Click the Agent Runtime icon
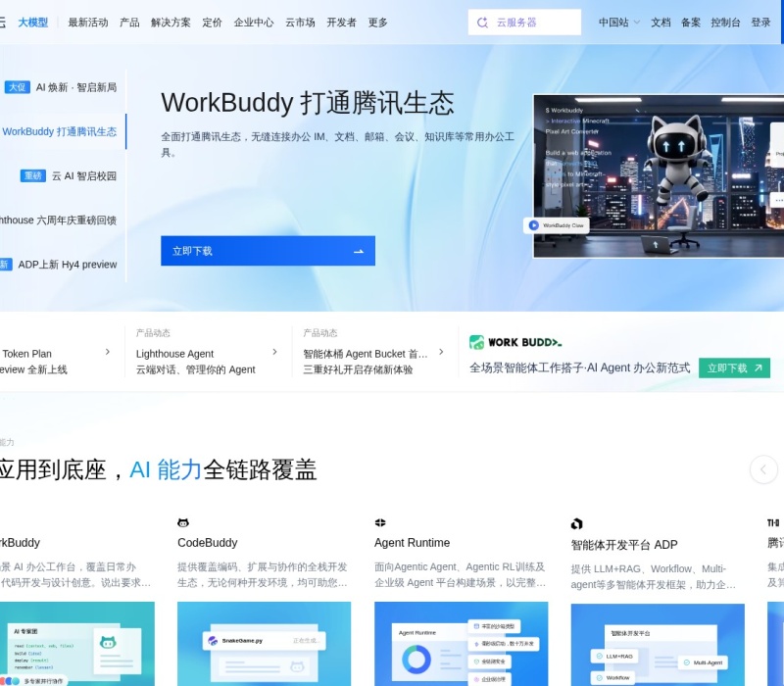The image size is (784, 686). pyautogui.click(x=380, y=523)
